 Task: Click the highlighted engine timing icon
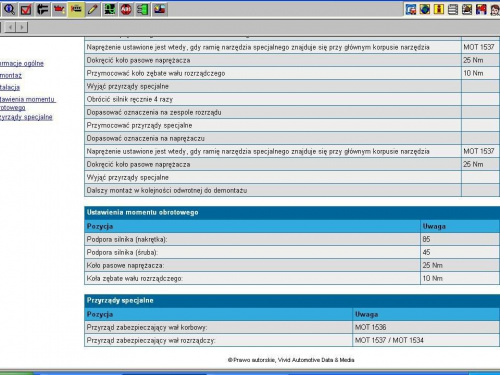[x=76, y=9]
